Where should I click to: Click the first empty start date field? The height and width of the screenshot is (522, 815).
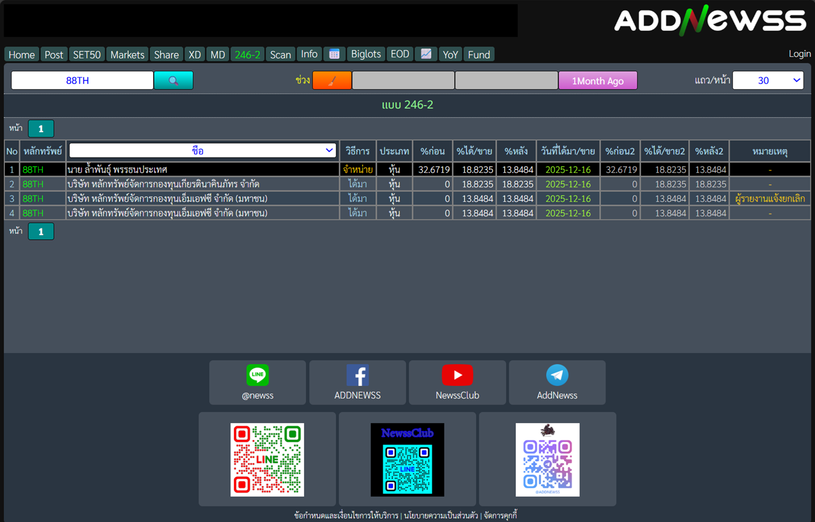pos(402,81)
